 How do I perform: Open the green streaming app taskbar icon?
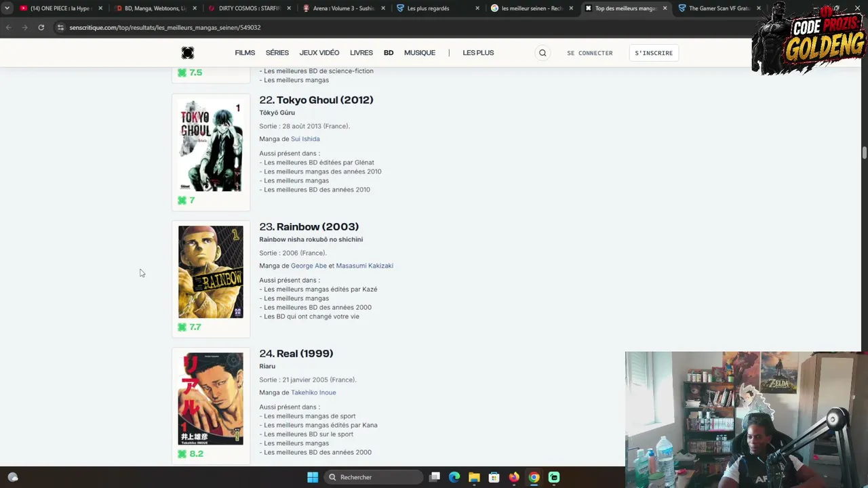pos(554,477)
